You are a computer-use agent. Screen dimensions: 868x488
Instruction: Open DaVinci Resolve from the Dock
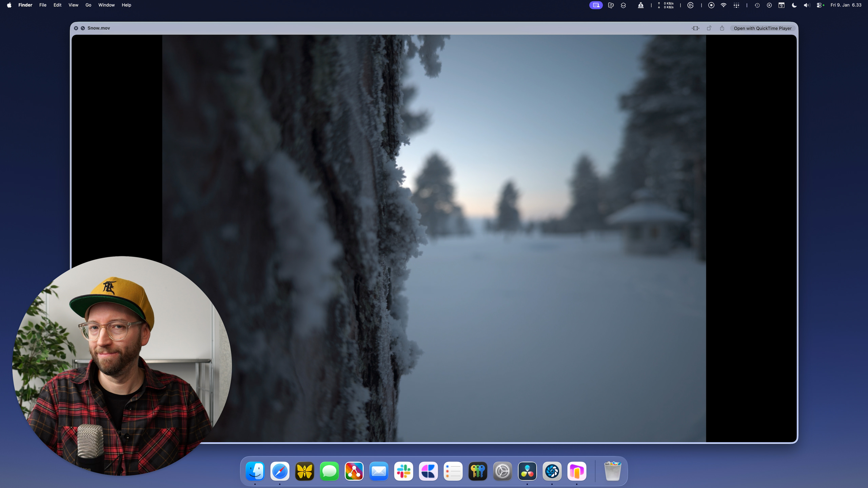528,471
